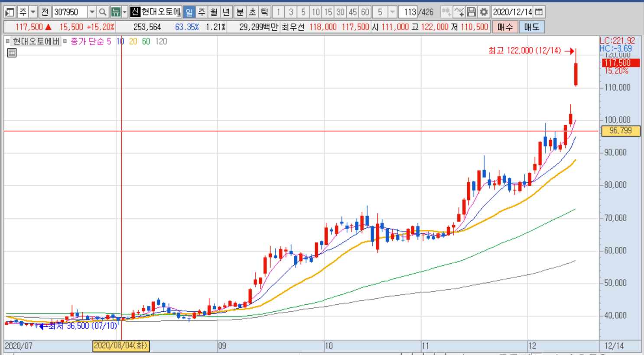The image size is (644, 355).
Task: Switch to 월 monthly chart period
Action: point(214,12)
